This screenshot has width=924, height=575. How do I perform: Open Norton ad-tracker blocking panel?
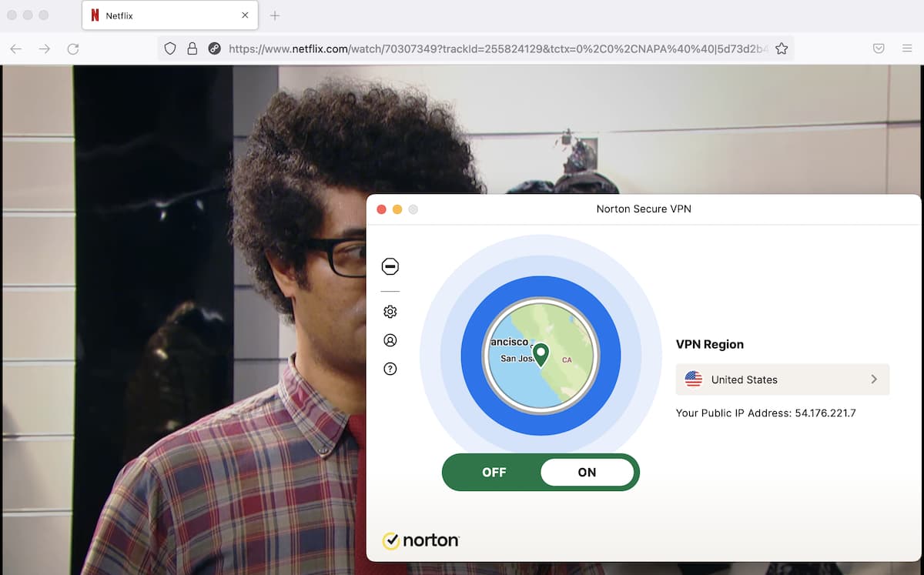coord(390,266)
